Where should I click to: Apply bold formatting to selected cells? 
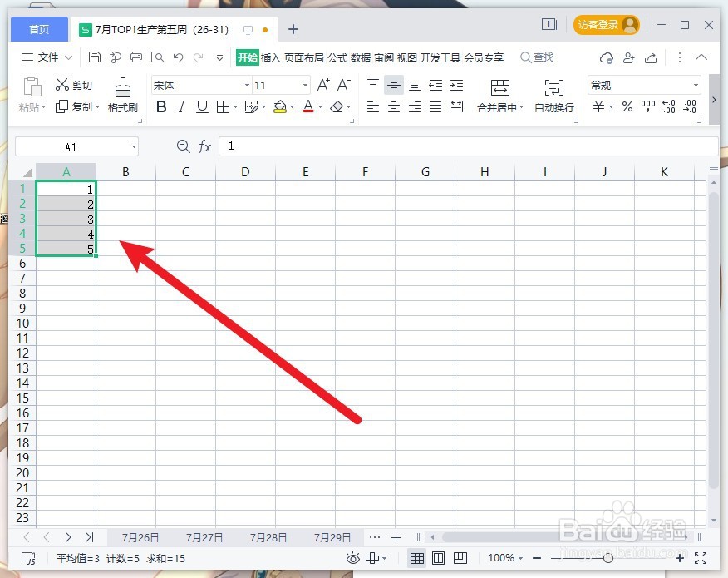tap(161, 106)
